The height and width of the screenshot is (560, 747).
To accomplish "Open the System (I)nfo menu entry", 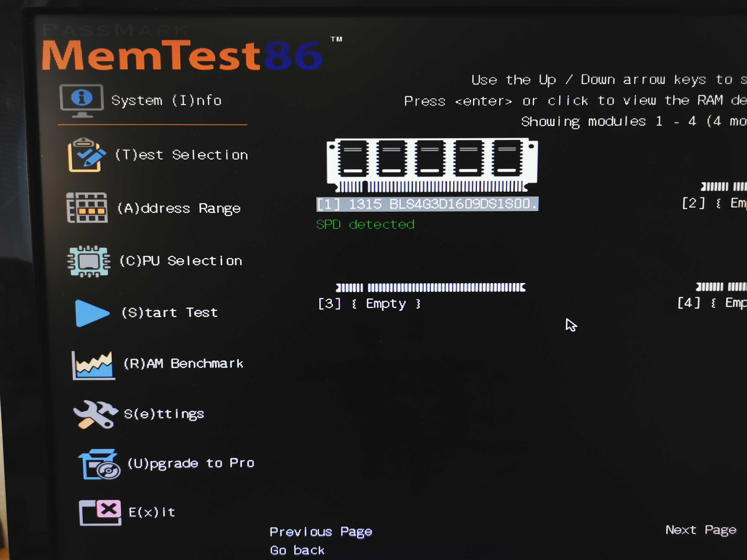I will 166,100.
